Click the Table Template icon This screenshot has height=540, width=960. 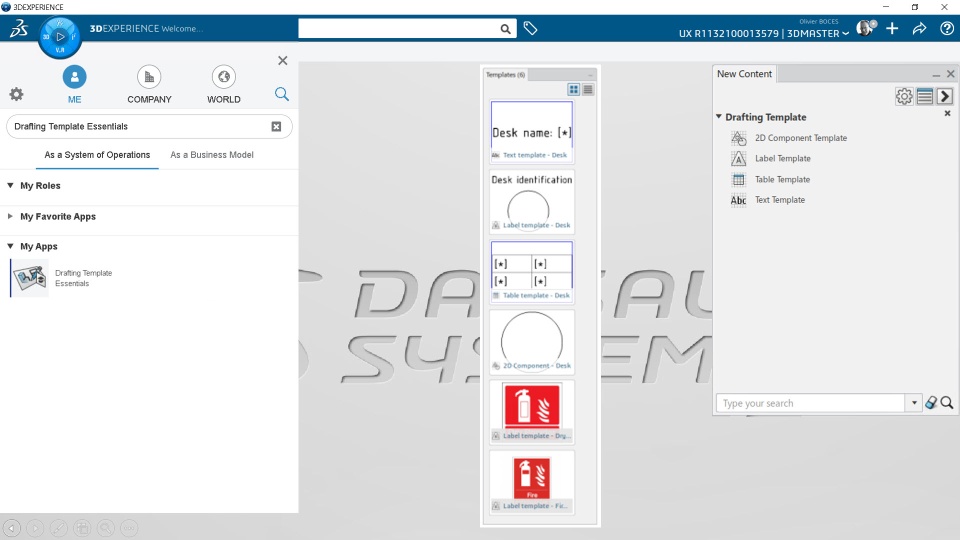pos(738,179)
